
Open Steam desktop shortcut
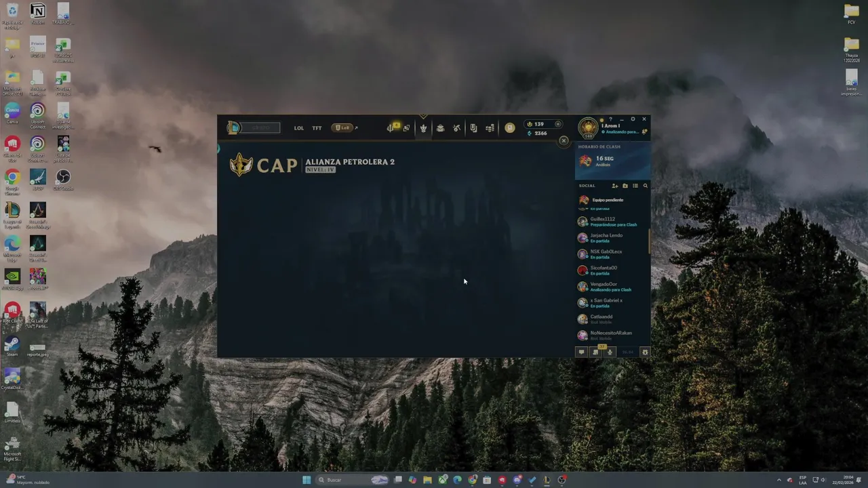12,347
